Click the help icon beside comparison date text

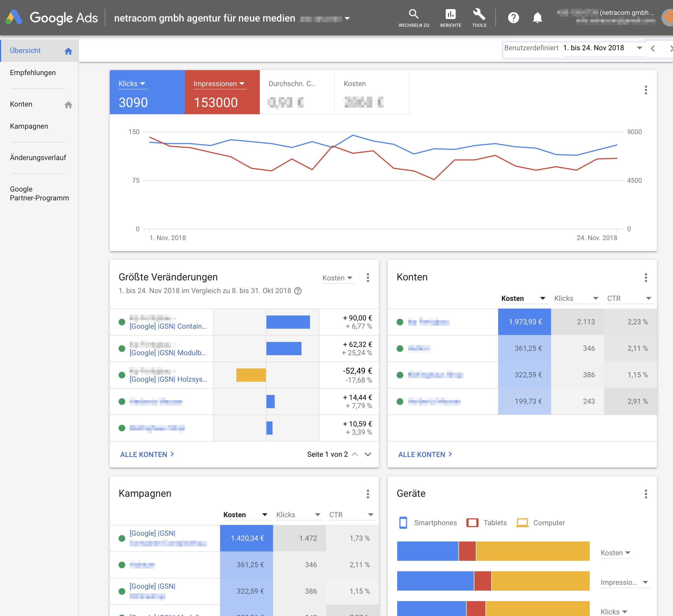298,291
